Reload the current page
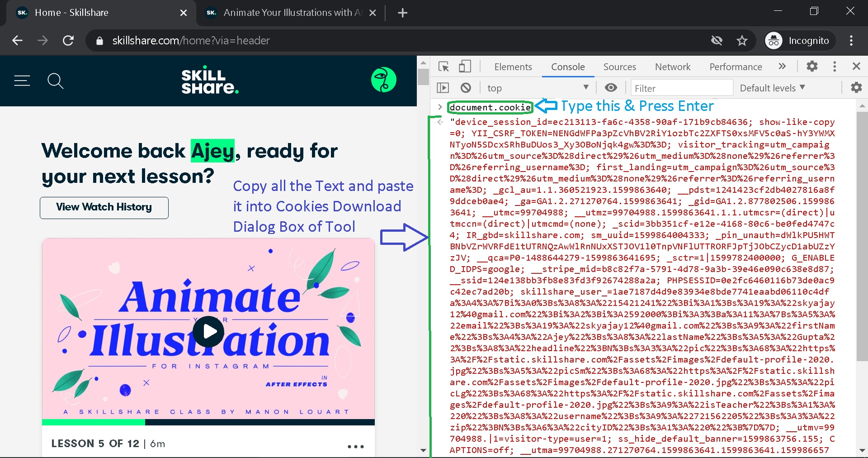This screenshot has width=868, height=458. (68, 41)
